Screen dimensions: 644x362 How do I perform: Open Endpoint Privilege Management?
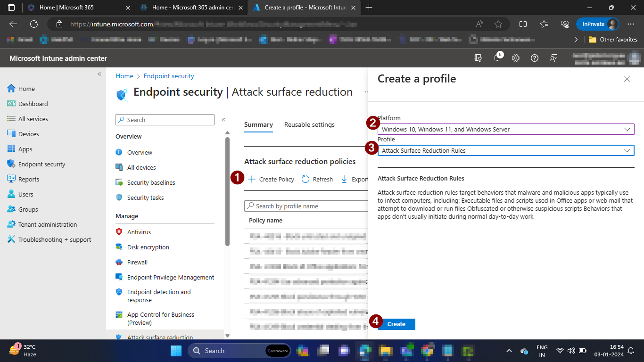pyautogui.click(x=165, y=277)
